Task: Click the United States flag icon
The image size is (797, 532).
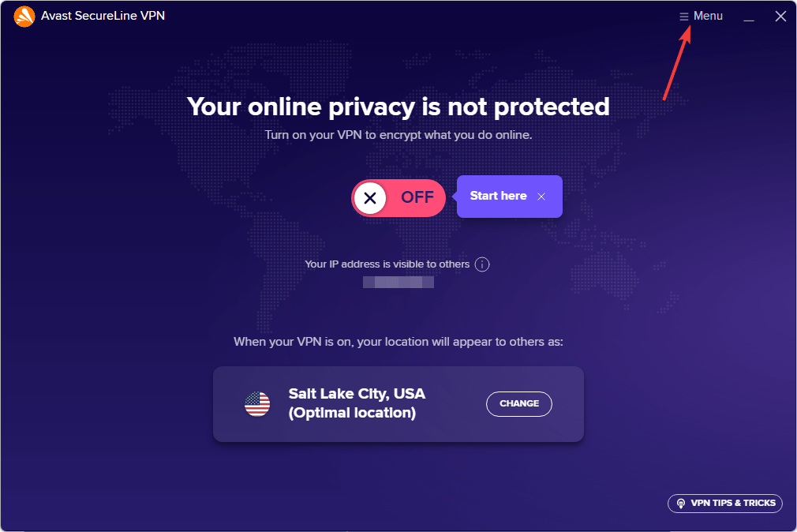Action: (257, 404)
